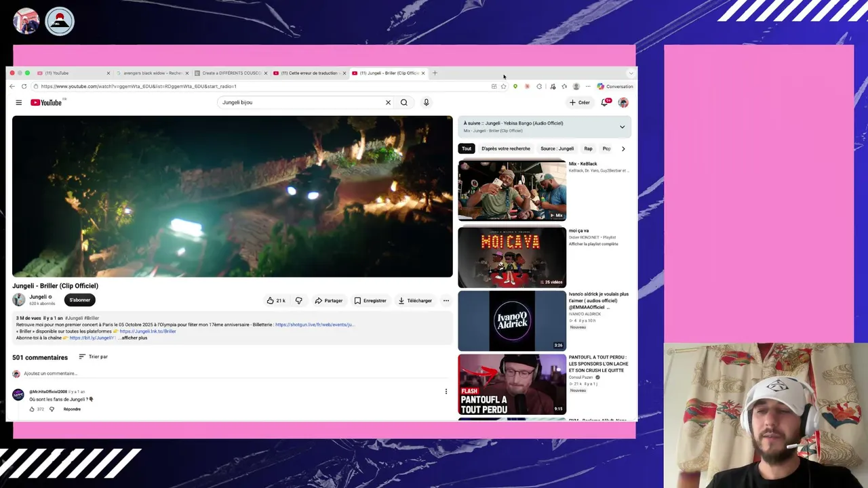Select the 'Source : Jungeli' chip

click(x=557, y=148)
